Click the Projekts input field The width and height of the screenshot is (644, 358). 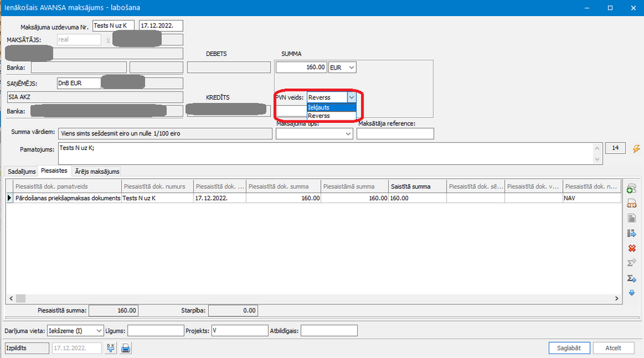coord(240,330)
